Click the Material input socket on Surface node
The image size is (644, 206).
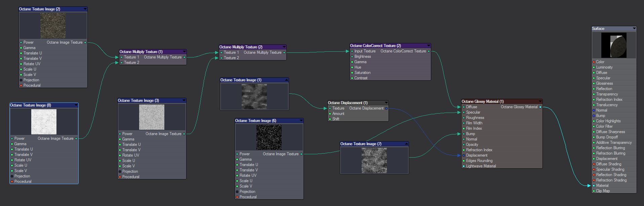[x=594, y=186]
